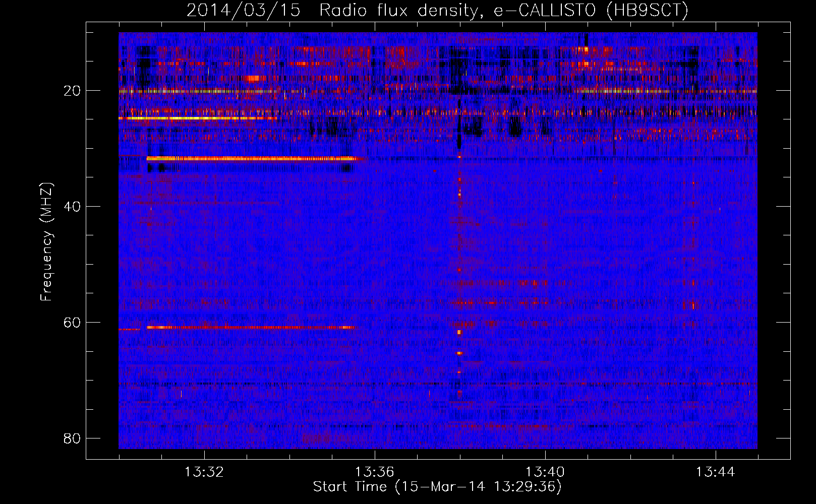Click the bright yellow emission line near 25 MHz
This screenshot has width=816, height=504.
click(198, 118)
